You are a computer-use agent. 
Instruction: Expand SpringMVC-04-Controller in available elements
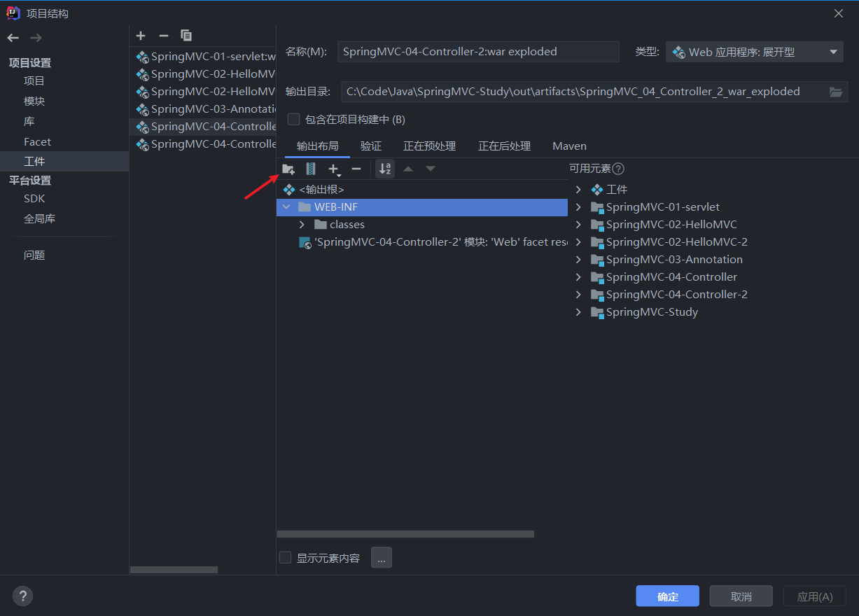[x=578, y=277]
